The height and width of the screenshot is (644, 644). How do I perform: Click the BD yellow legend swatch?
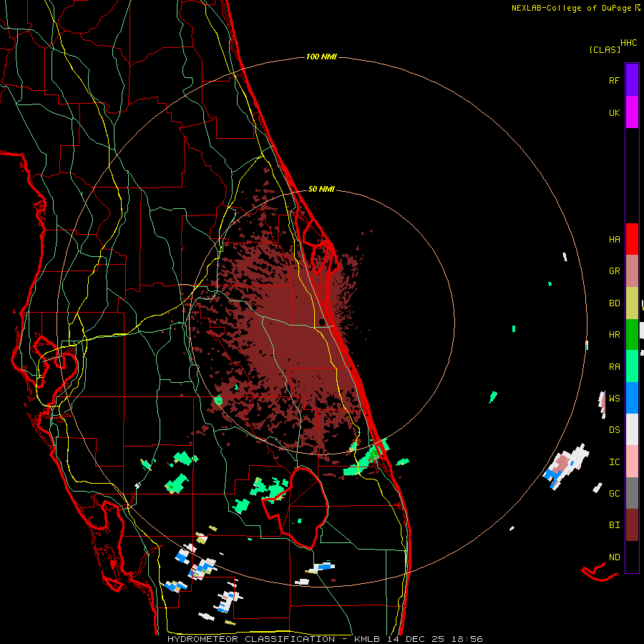click(x=632, y=303)
